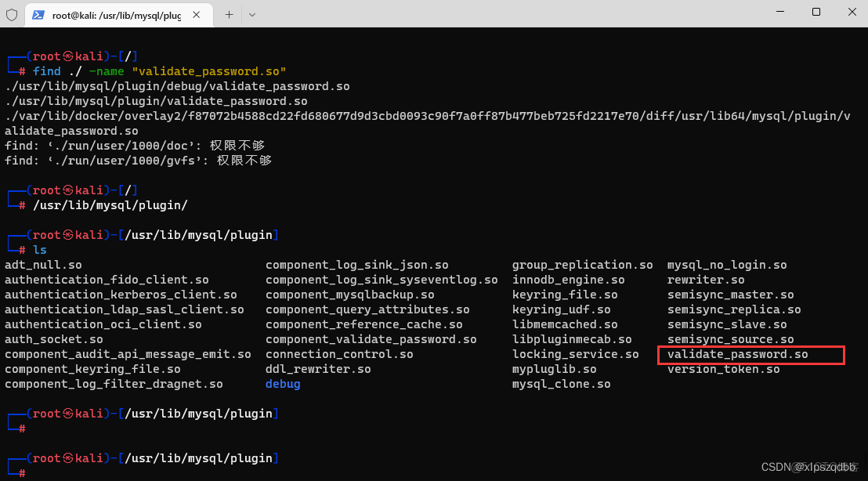Image resolution: width=868 pixels, height=481 pixels.
Task: Click semisync_master.so file name
Action: click(731, 295)
